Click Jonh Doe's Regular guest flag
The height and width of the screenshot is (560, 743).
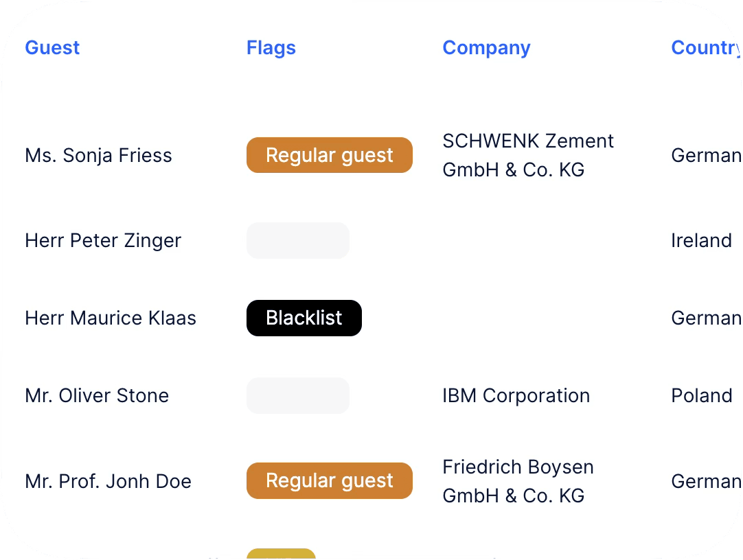pos(330,481)
